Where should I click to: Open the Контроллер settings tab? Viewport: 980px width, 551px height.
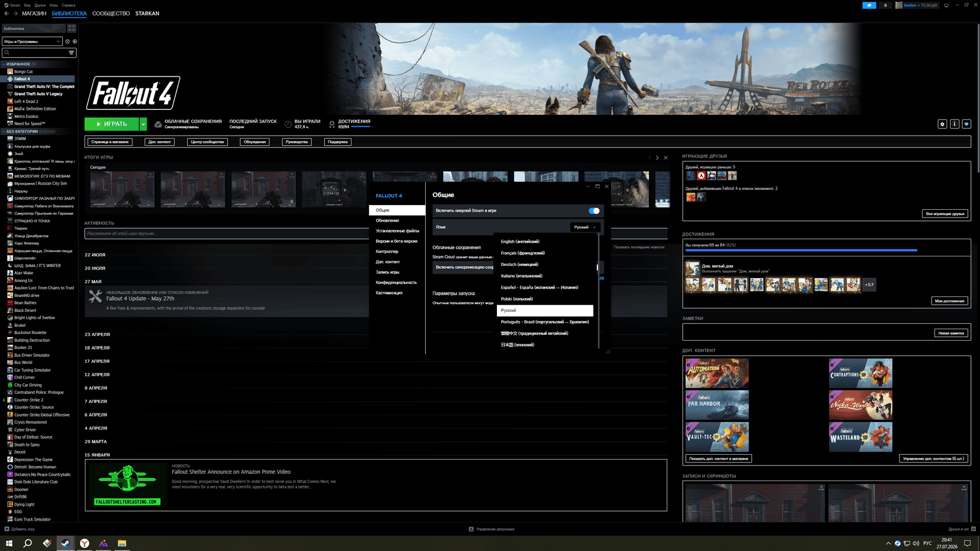397,252
